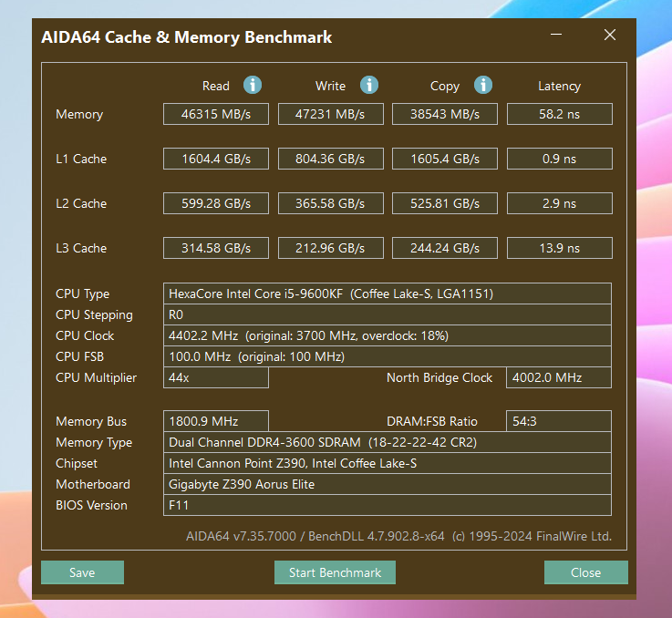Click L1 Cache copy 1605.4 GB/s
Viewport: 672px width, 618px height.
445,159
